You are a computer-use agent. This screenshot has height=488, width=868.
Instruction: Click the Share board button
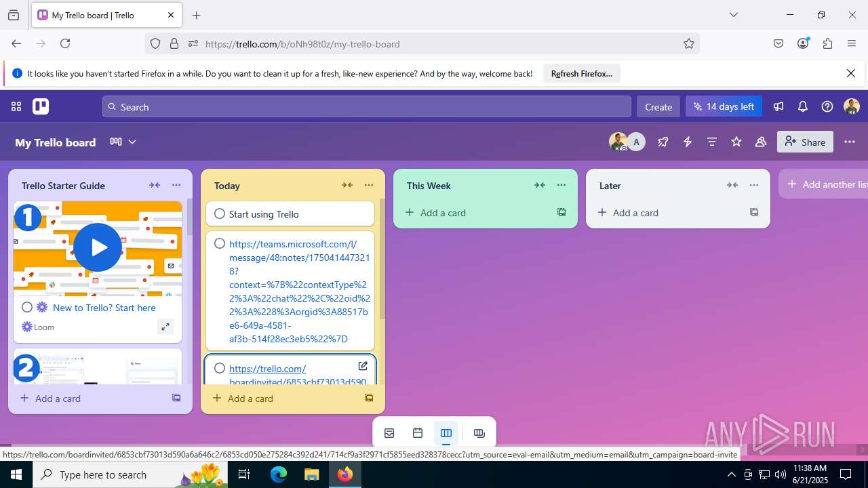coord(805,142)
